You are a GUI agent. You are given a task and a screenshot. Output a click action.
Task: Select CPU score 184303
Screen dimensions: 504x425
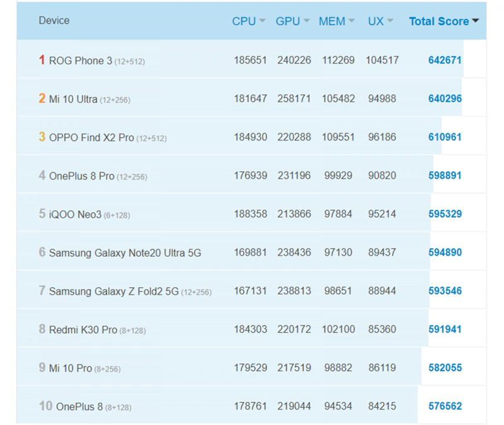point(250,329)
